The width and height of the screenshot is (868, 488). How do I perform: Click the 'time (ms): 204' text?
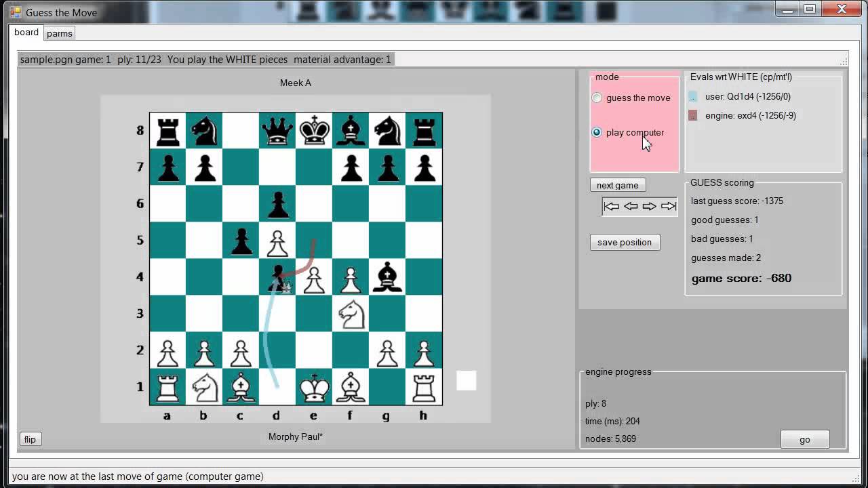point(613,421)
